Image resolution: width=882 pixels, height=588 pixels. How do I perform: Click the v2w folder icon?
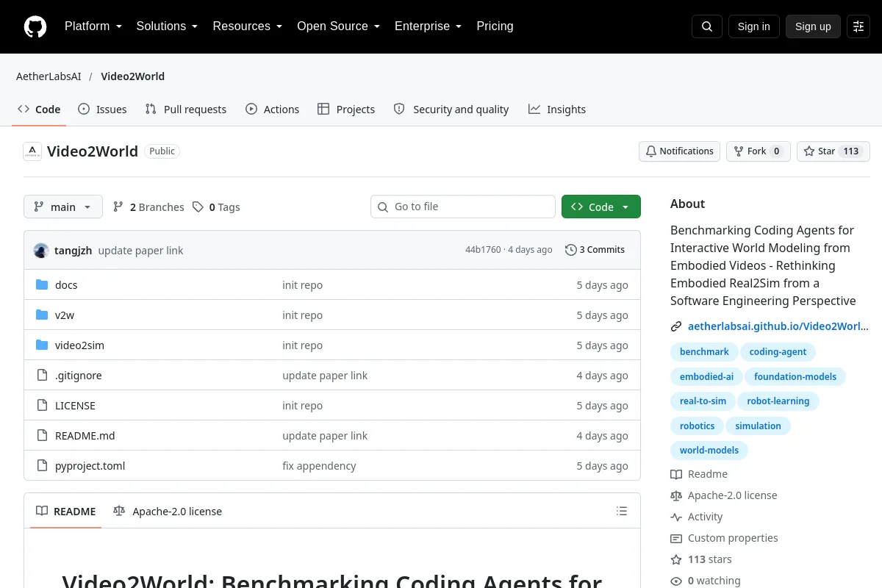pos(42,315)
